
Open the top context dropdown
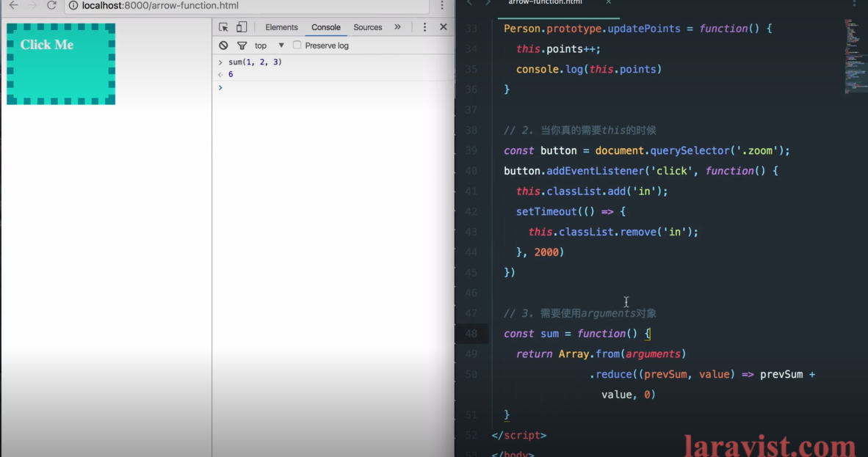pyautogui.click(x=269, y=45)
